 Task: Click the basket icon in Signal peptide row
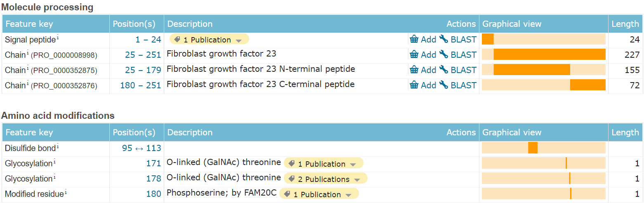414,39
